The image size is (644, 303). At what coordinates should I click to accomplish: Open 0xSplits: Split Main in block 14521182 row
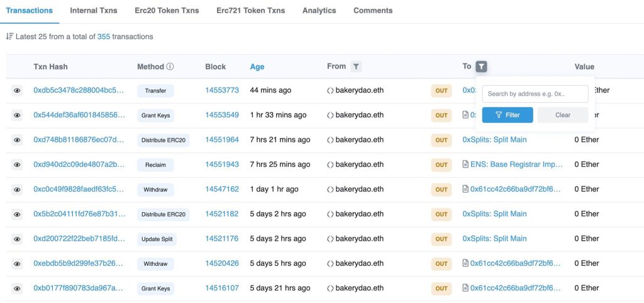coord(494,214)
